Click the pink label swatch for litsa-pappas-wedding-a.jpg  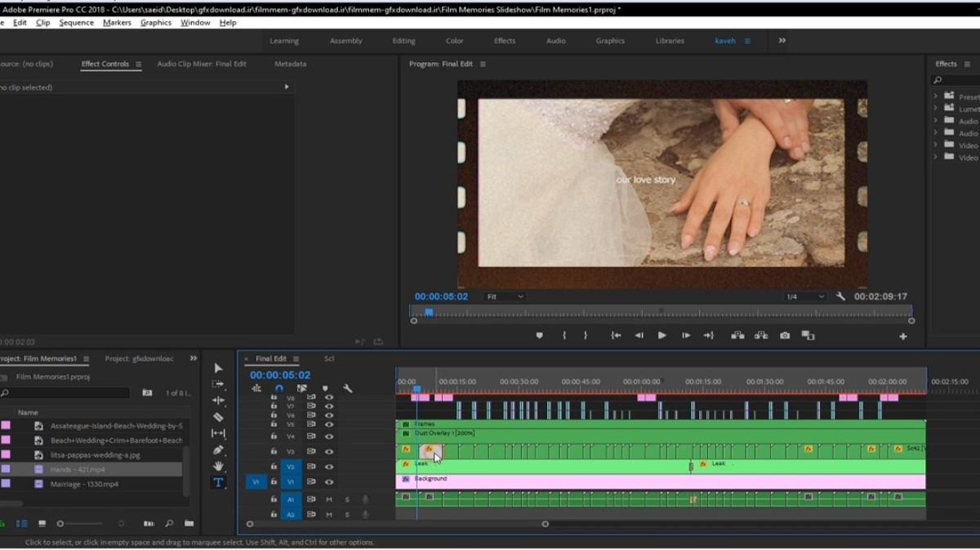[6, 455]
